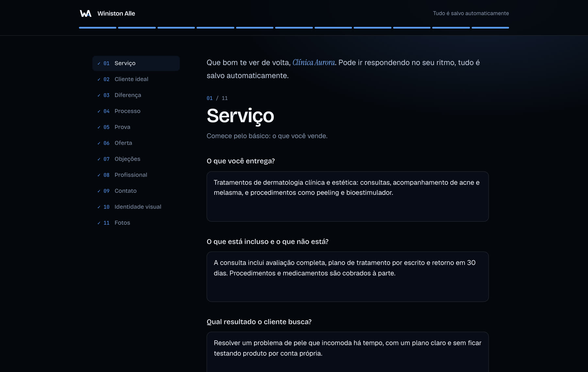588x372 pixels.
Task: Navigate to the 07 Objeções step
Action: (x=136, y=159)
